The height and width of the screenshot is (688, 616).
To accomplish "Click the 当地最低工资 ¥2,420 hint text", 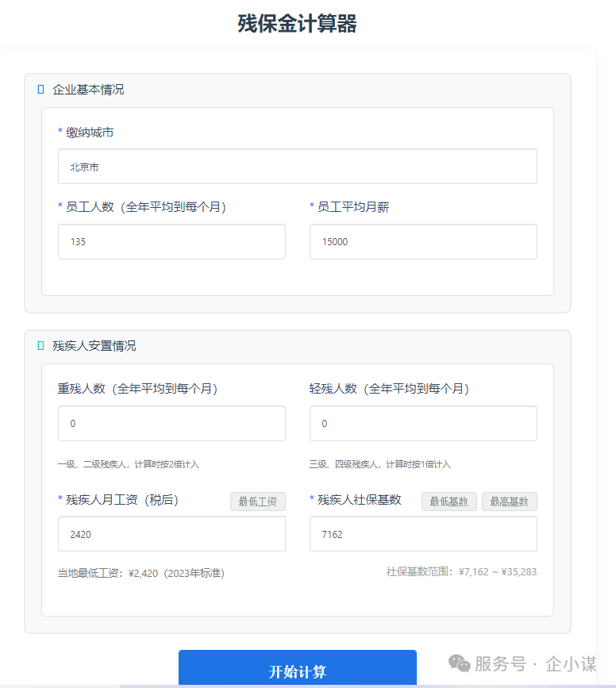I will [141, 573].
